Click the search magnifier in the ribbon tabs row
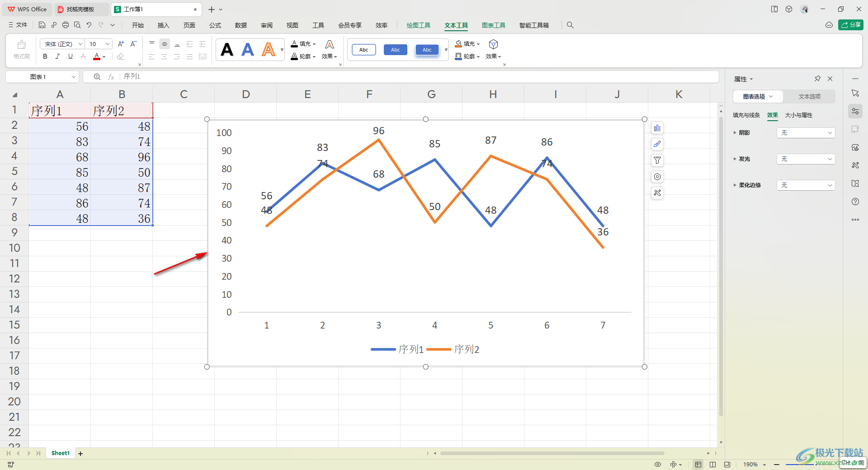Image resolution: width=868 pixels, height=470 pixels. point(570,25)
